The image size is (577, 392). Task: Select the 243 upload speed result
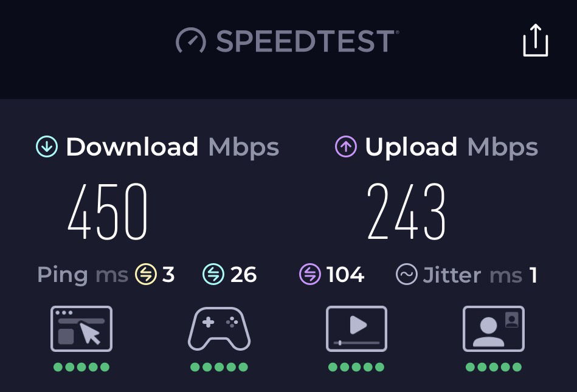407,211
